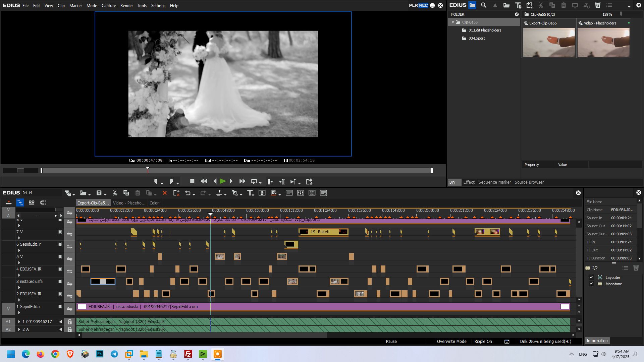Click the Add Title icon in the bin toolbar
Screen dimensions: 644x362
coord(518,5)
